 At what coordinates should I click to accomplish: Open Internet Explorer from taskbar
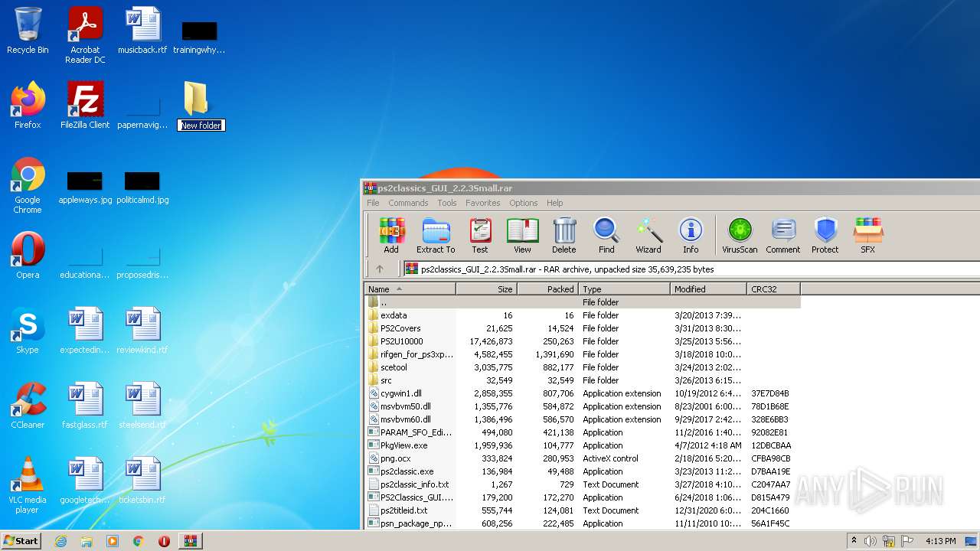point(60,541)
